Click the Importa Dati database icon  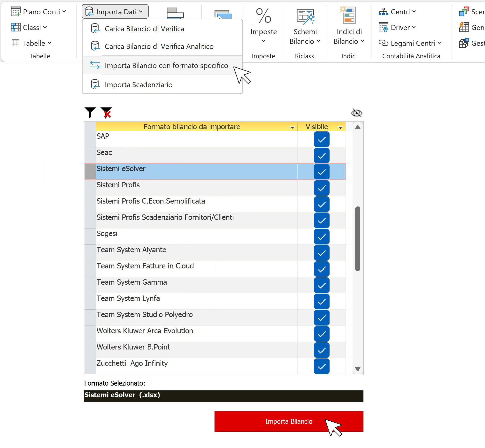(90, 11)
